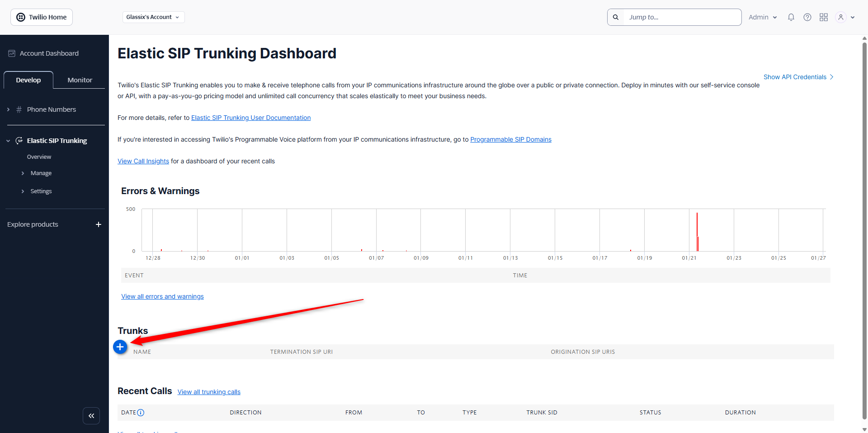The image size is (868, 433).
Task: Open the notifications bell icon
Action: tap(791, 17)
